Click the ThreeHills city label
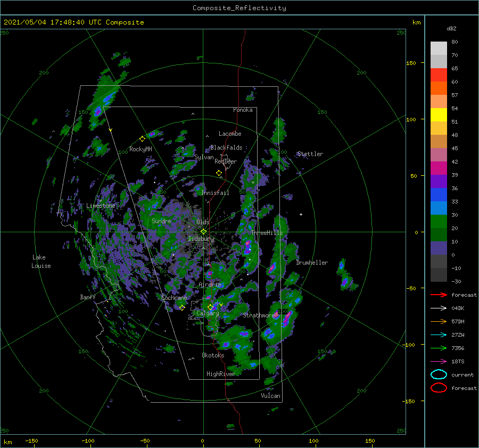Screen dimensions: 479x448 [x=267, y=233]
